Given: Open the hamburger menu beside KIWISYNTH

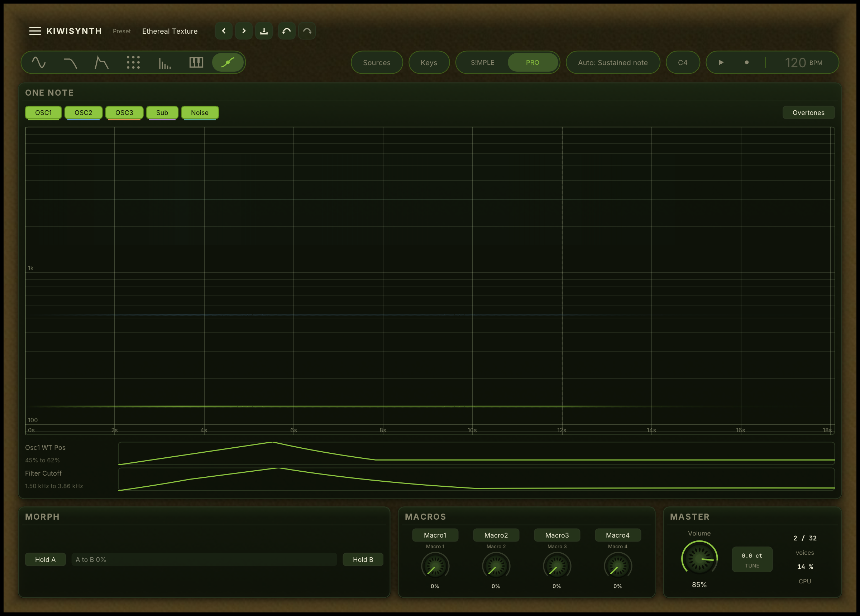Looking at the screenshot, I should tap(35, 31).
